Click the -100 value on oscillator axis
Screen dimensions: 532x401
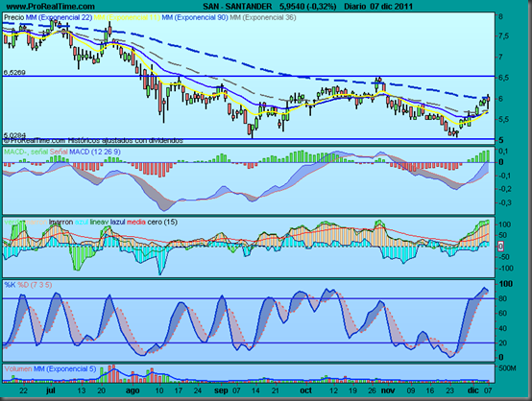tap(505, 269)
